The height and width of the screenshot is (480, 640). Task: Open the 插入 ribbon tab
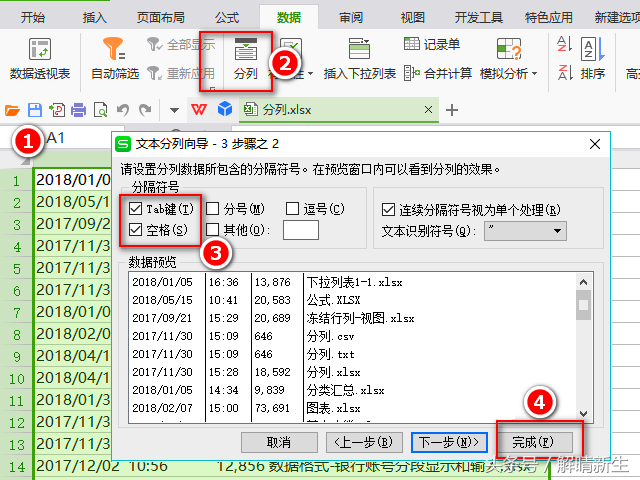[x=95, y=17]
